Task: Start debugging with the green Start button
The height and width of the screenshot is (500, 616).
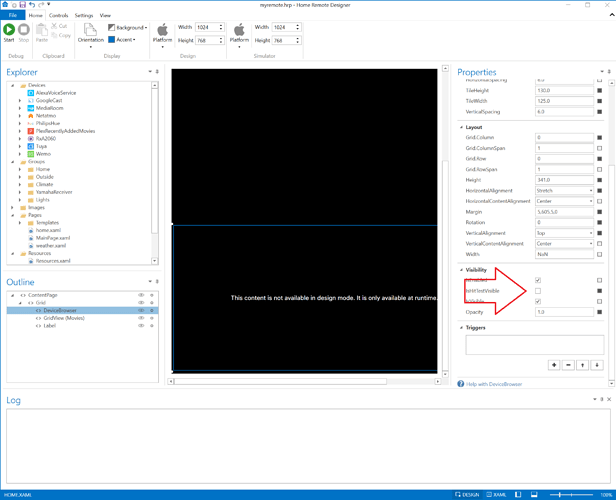Action: (9, 29)
